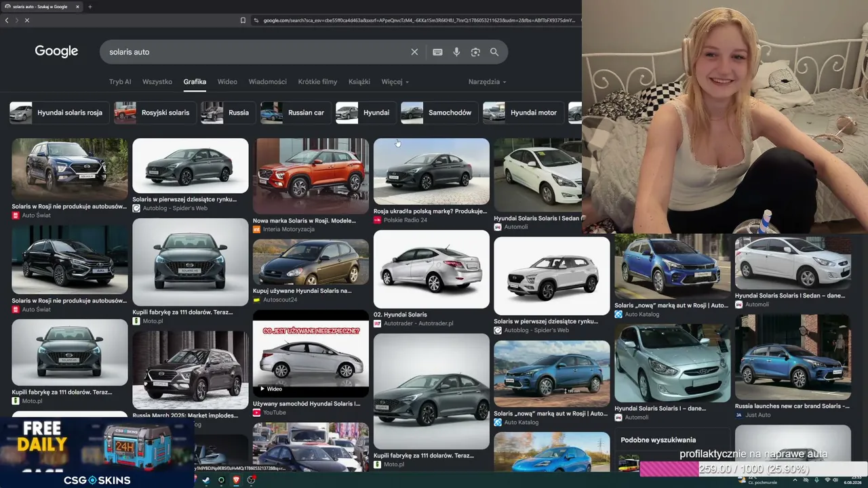
Task: Open the Narzędzia dropdown
Action: [x=487, y=82]
